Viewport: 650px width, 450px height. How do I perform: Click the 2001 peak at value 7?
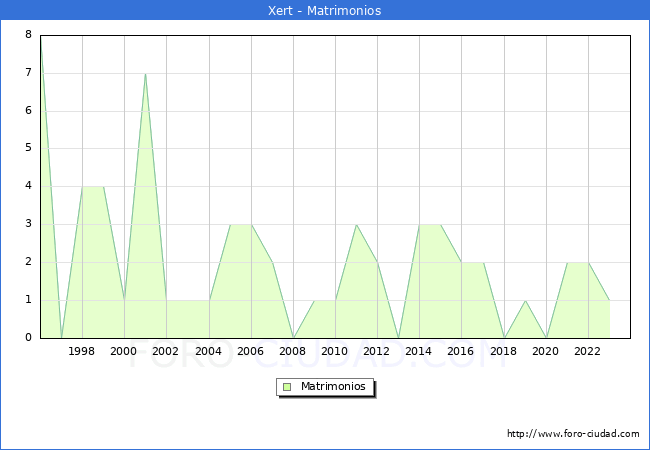click(x=146, y=74)
